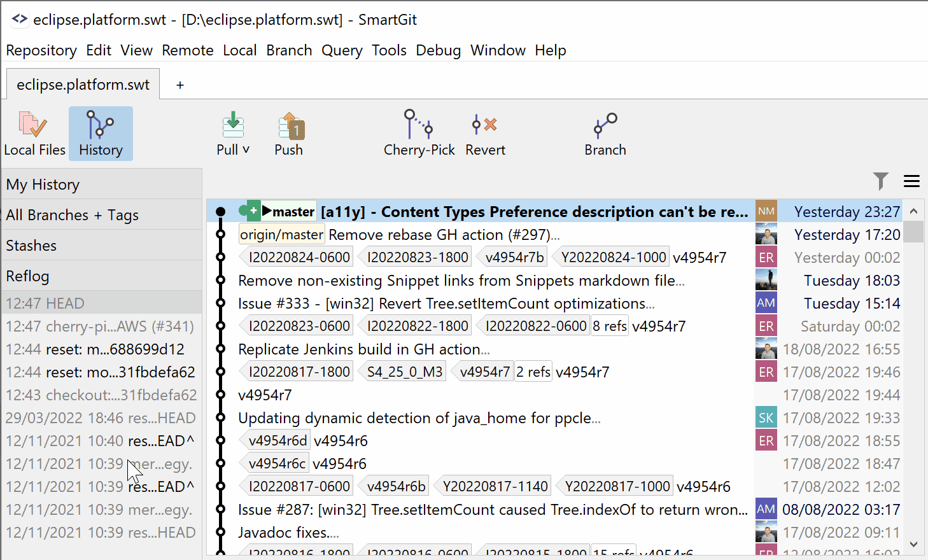Click author photo on Remove rebase GH action row

coord(766,234)
